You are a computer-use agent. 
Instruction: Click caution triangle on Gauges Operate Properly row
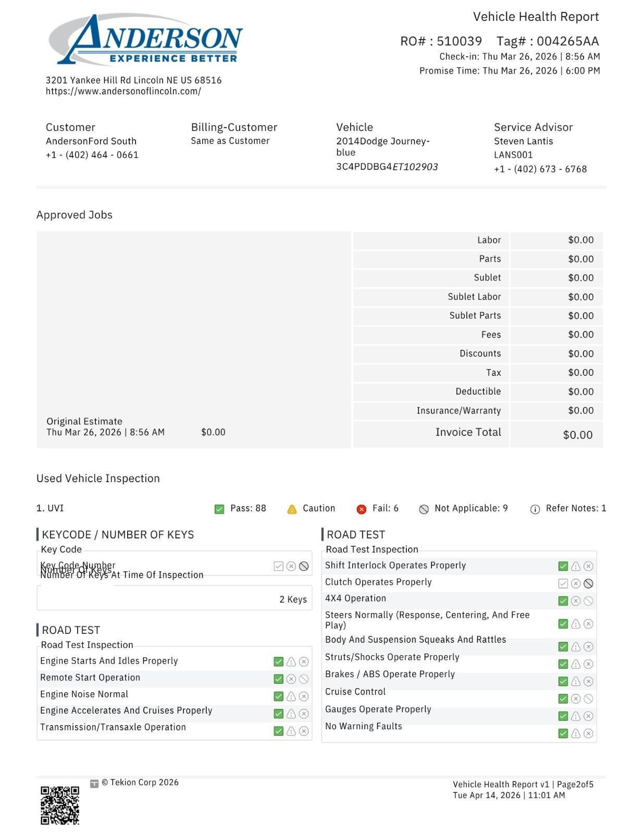click(x=576, y=716)
